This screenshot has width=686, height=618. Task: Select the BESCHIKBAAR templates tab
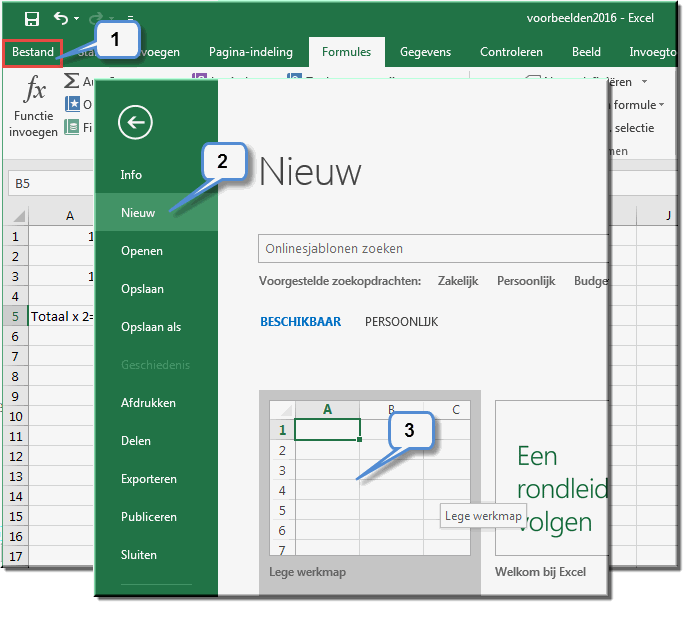click(x=301, y=322)
